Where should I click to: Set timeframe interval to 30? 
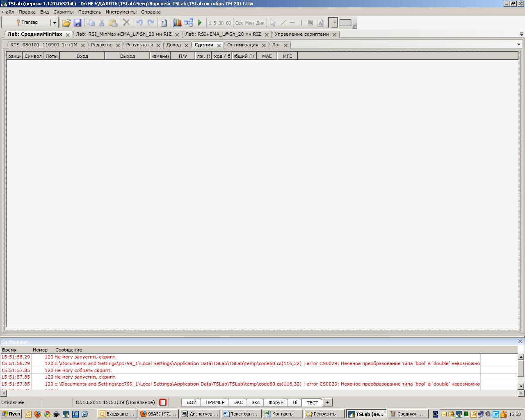(221, 23)
